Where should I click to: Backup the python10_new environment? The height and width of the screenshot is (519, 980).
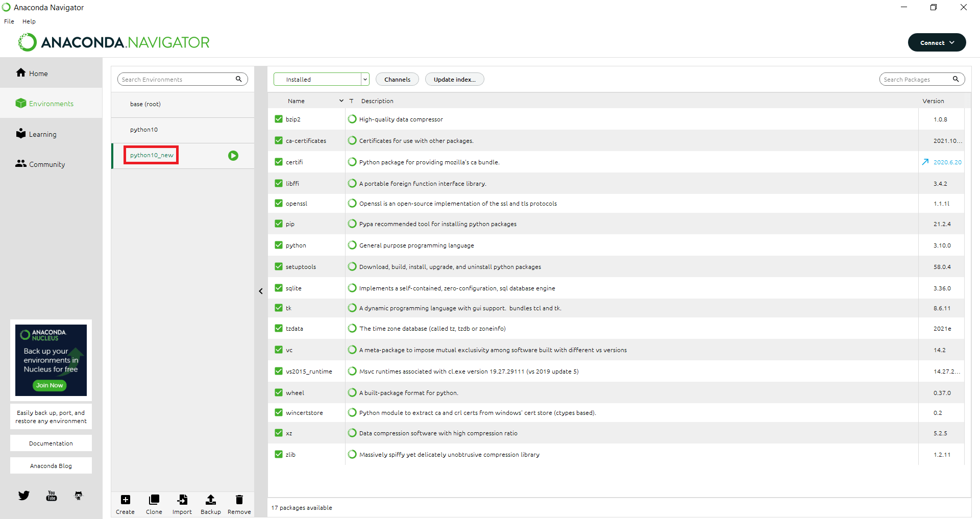(x=210, y=504)
